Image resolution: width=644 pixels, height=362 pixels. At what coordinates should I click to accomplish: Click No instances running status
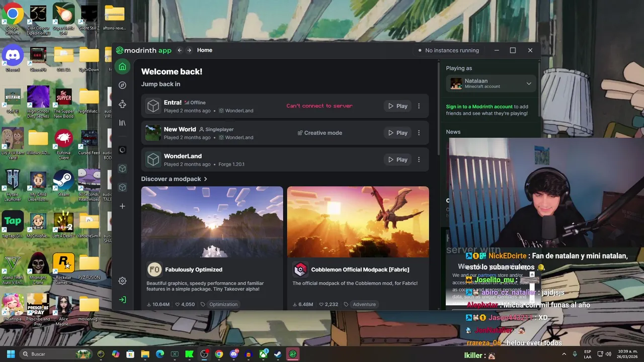(x=448, y=50)
